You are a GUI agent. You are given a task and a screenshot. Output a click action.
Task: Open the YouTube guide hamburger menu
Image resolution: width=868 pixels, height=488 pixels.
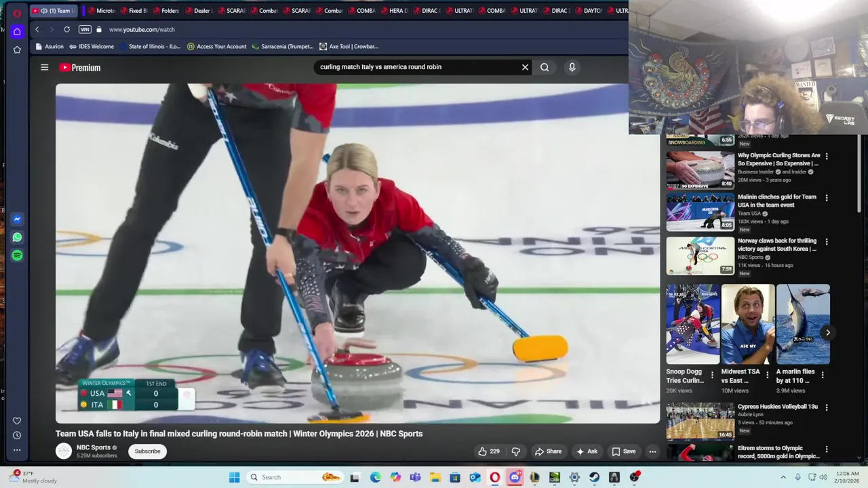click(44, 67)
